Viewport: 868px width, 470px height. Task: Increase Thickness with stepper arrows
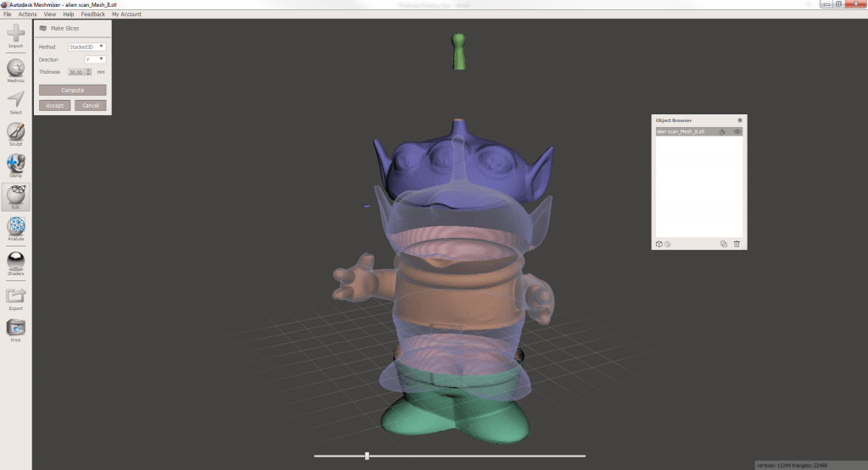88,70
